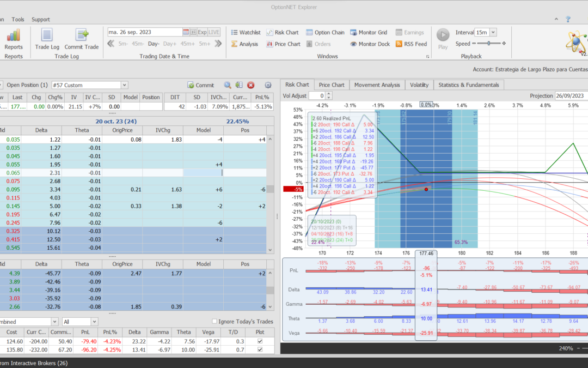The width and height of the screenshot is (588, 368).
Task: Click the Commit Trade ribbon icon
Action: [x=82, y=36]
